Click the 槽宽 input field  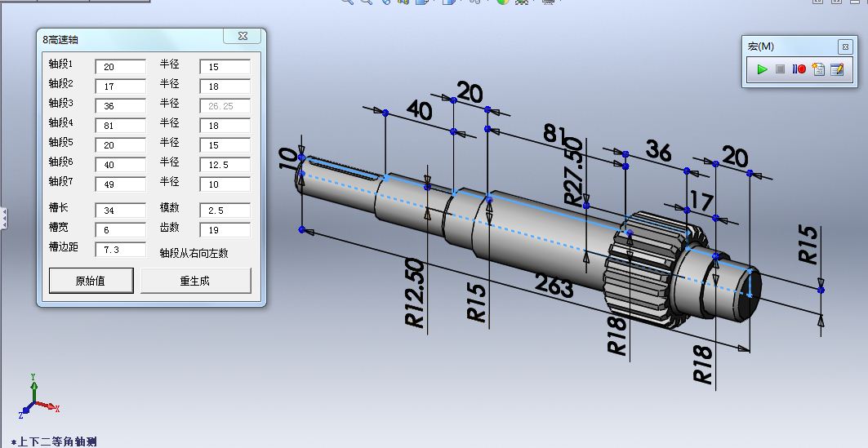120,230
